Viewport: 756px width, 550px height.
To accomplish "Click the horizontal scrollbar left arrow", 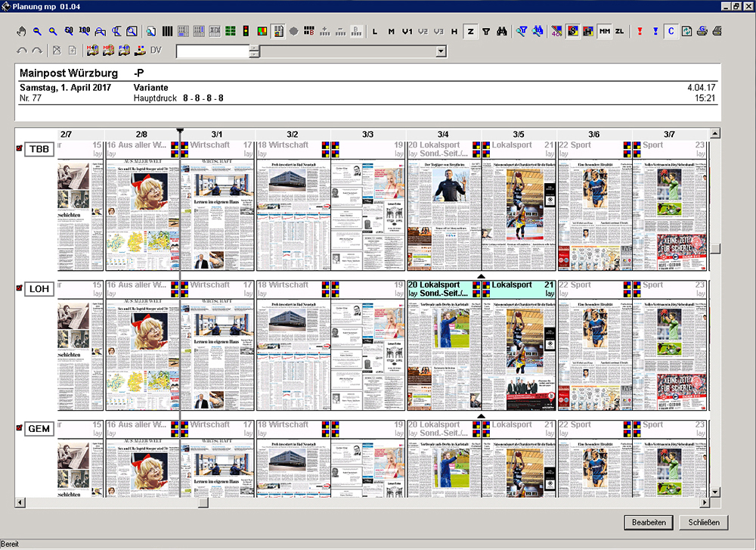I will (20, 503).
